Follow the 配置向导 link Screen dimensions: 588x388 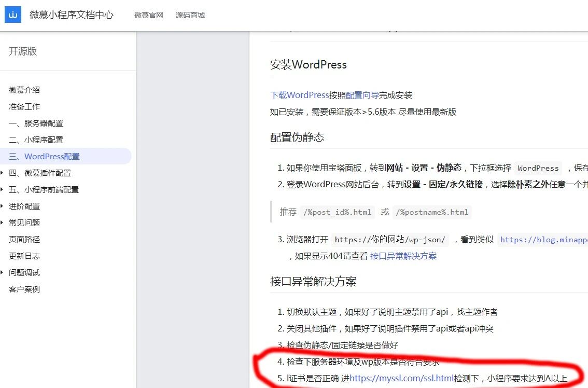coord(362,95)
